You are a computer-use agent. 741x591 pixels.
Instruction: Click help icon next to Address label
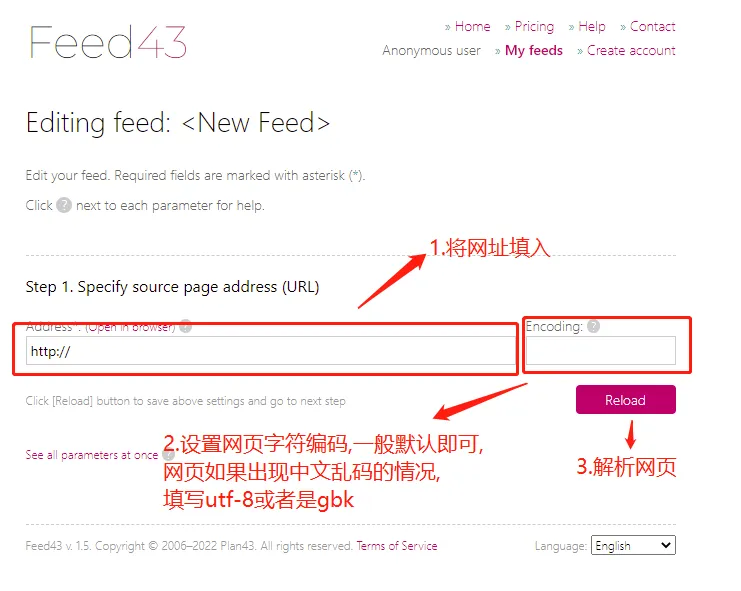(186, 326)
